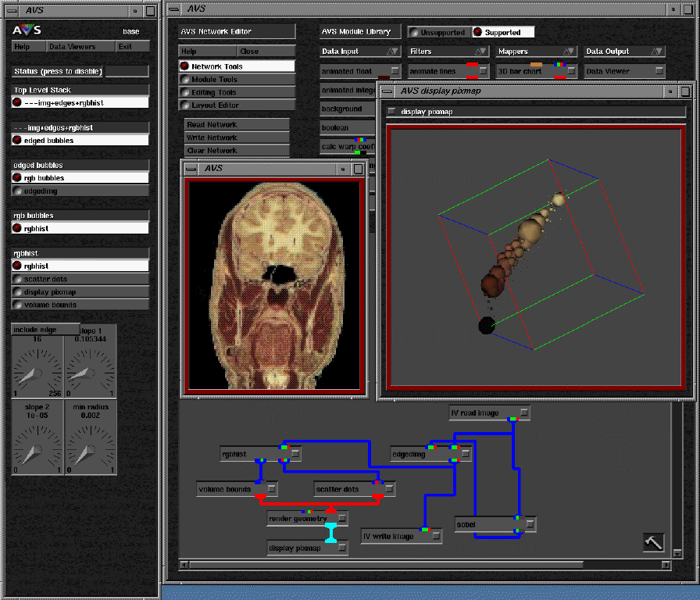Select the Module Tools radio option
Image resolution: width=700 pixels, height=600 pixels.
[237, 79]
